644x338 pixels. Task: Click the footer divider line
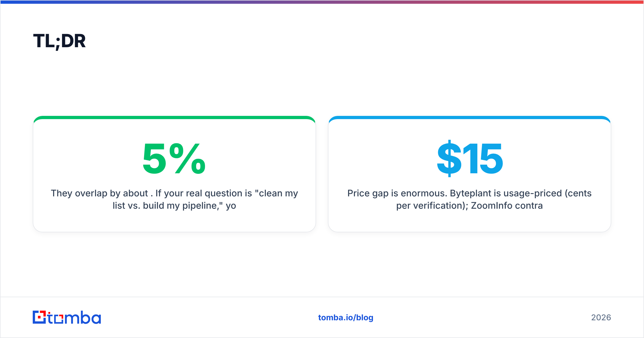click(322, 297)
